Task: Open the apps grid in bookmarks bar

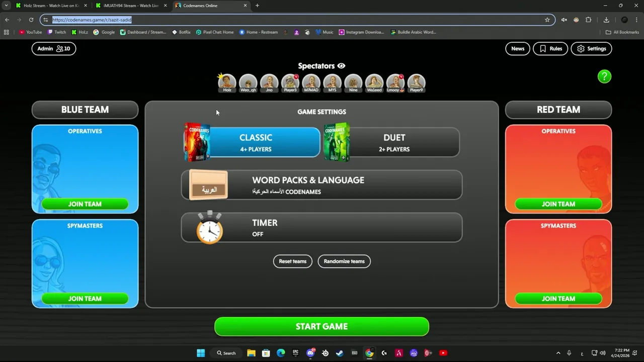Action: click(x=7, y=32)
